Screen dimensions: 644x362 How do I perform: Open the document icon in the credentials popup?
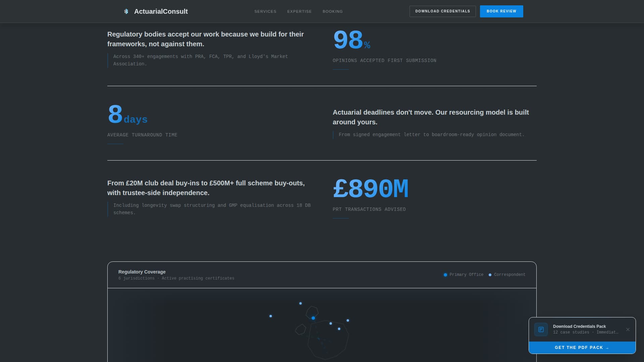tap(541, 329)
